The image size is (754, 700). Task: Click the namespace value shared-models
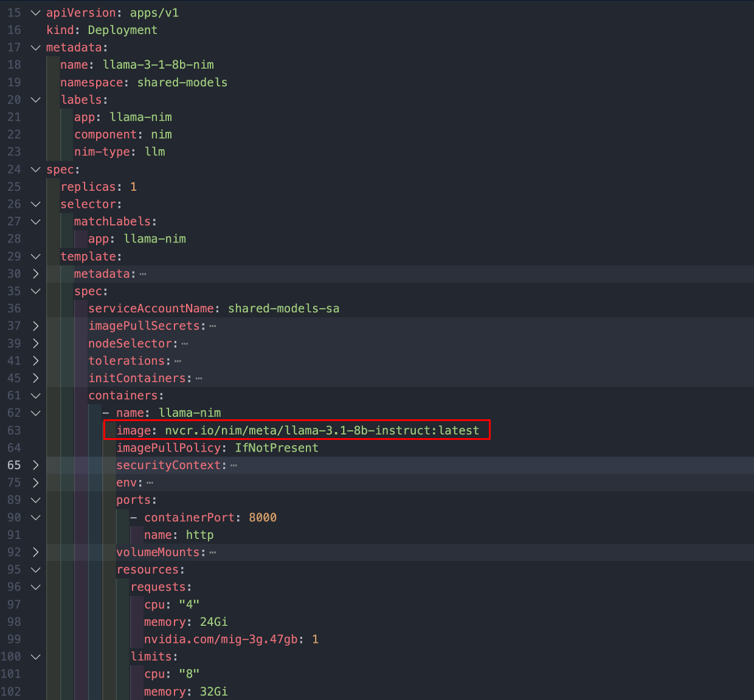(x=182, y=82)
